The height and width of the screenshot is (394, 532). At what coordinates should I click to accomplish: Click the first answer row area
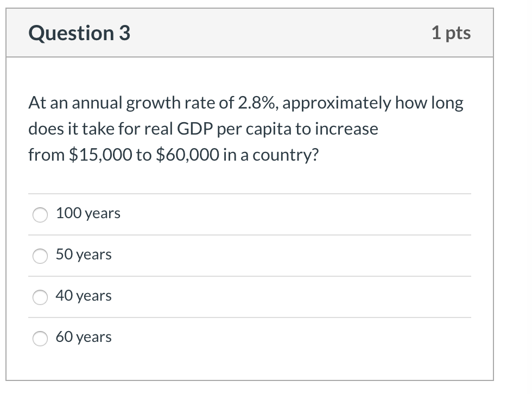click(250, 214)
